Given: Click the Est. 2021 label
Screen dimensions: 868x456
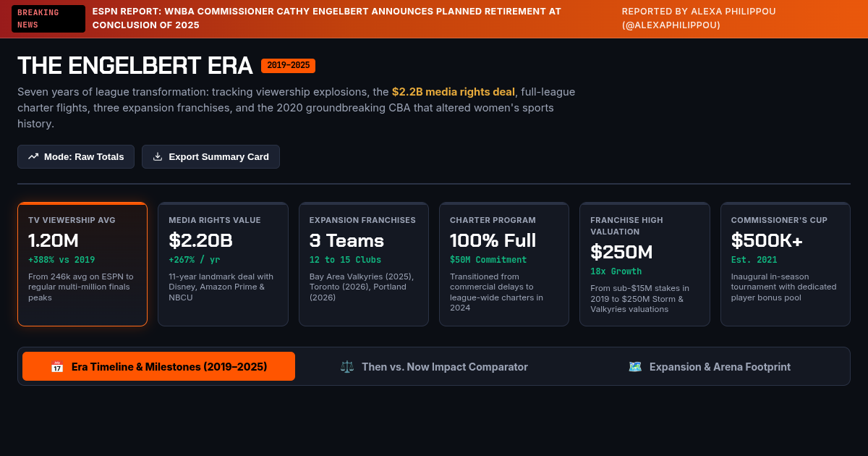Looking at the screenshot, I should point(754,260).
